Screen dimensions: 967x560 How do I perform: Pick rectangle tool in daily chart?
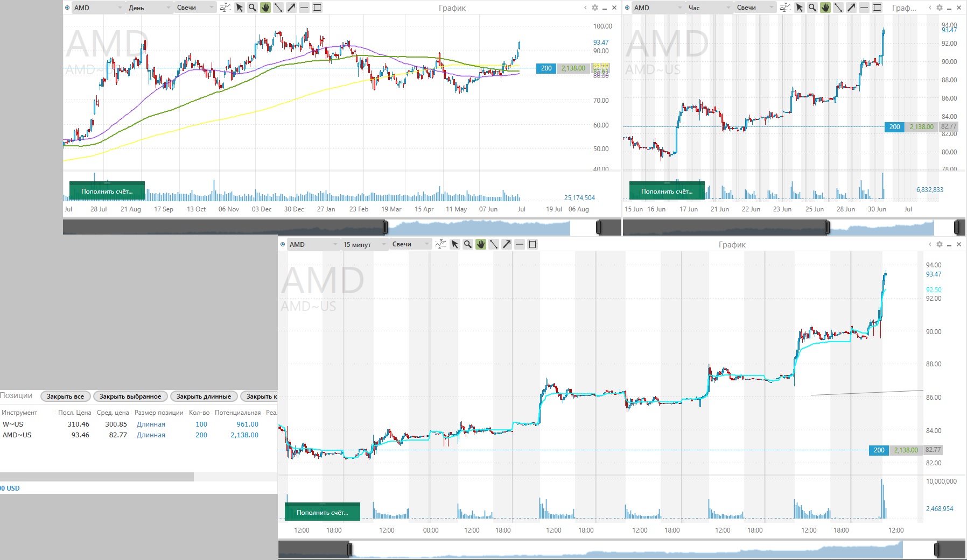(317, 8)
